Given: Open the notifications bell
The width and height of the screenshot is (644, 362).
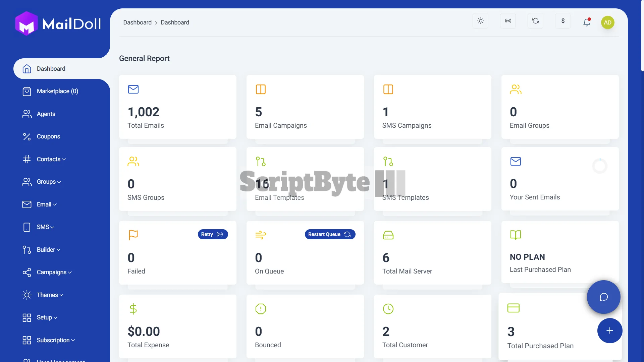Looking at the screenshot, I should [587, 22].
